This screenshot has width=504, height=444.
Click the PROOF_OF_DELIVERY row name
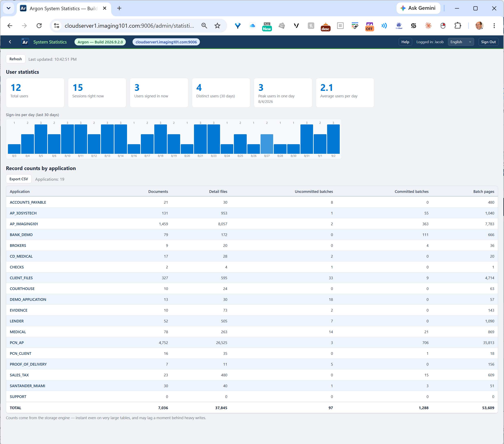click(28, 364)
